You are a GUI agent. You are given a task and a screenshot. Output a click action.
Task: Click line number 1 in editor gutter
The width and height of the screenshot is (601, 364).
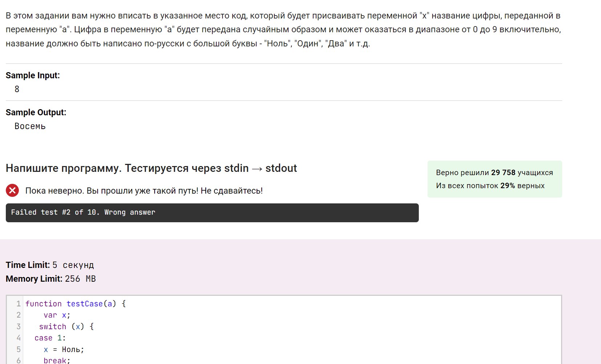pos(19,304)
